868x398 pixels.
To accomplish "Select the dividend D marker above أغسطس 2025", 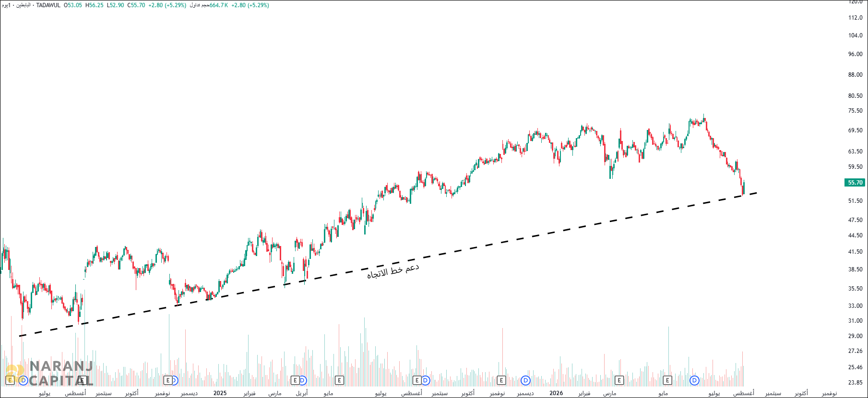I will (425, 380).
